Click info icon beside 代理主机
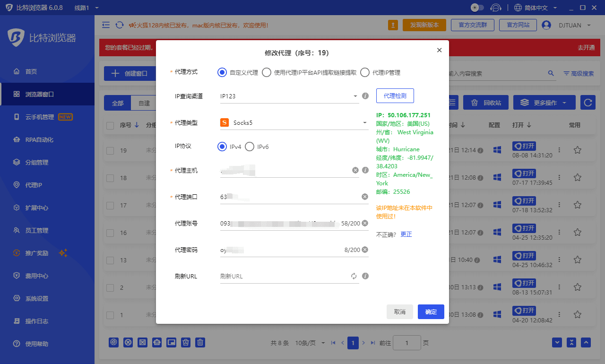The image size is (605, 364). [x=365, y=170]
